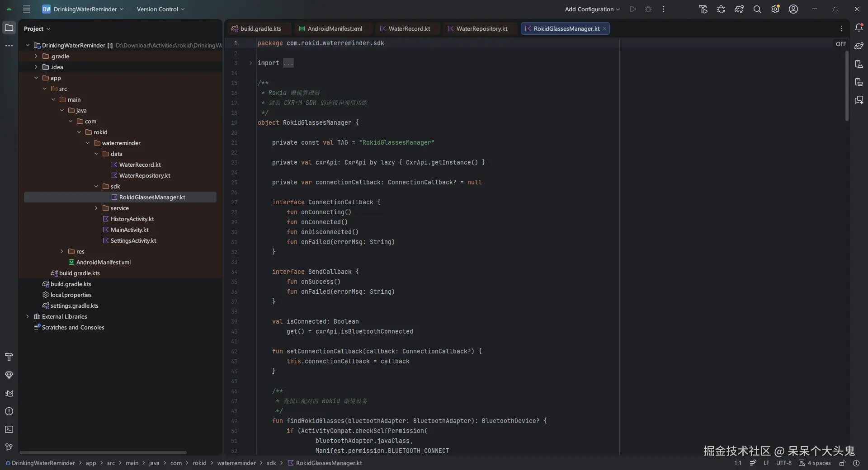Expand the service folder in tree

click(96, 208)
